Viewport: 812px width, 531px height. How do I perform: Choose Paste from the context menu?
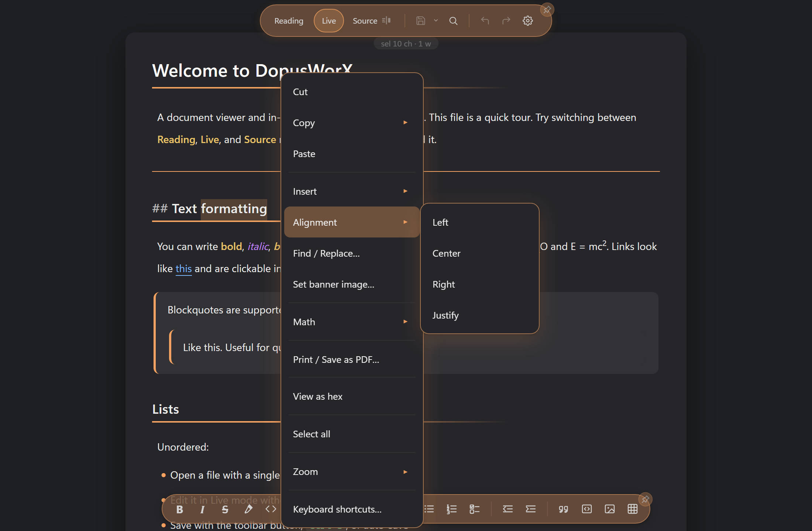coord(352,154)
